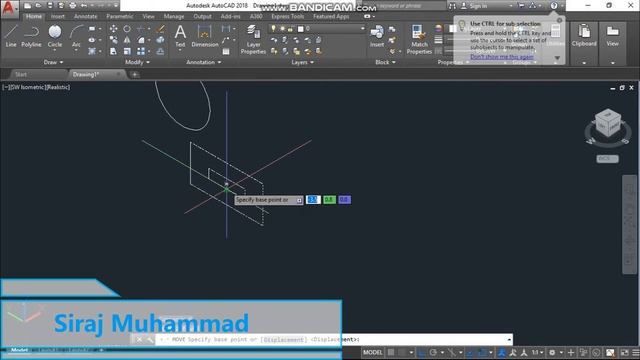The image size is (640, 360).
Task: Activate the Fillet tool
Action: tap(140, 40)
